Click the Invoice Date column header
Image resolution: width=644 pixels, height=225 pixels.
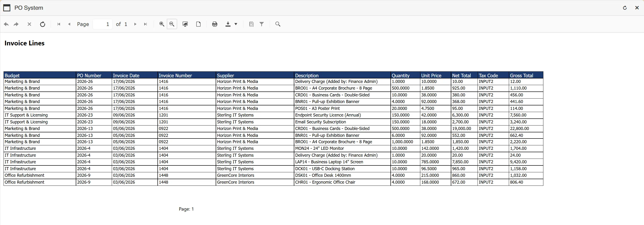click(x=135, y=75)
